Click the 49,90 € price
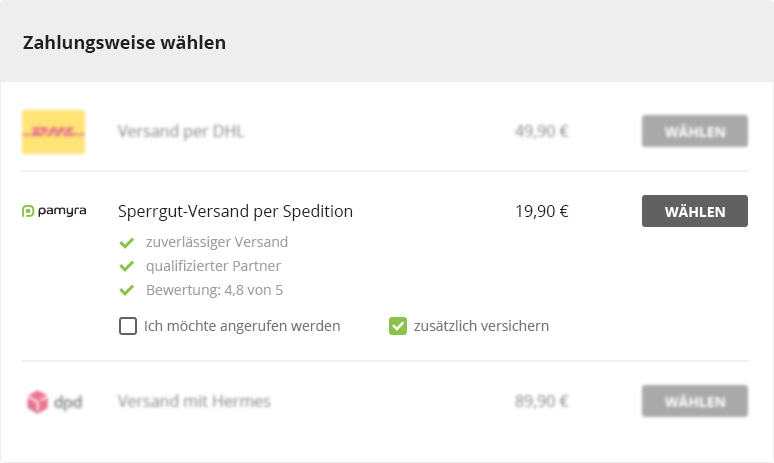This screenshot has width=774, height=463. [x=541, y=131]
